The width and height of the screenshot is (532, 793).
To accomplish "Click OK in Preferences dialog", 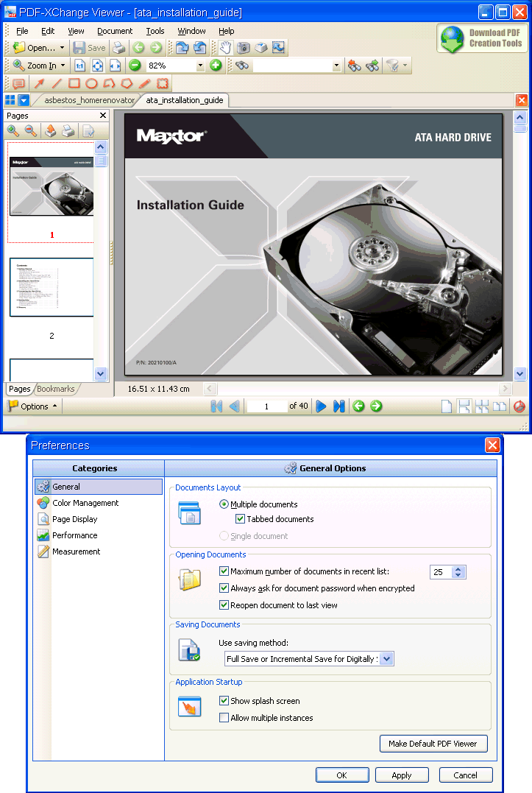I will point(342,775).
